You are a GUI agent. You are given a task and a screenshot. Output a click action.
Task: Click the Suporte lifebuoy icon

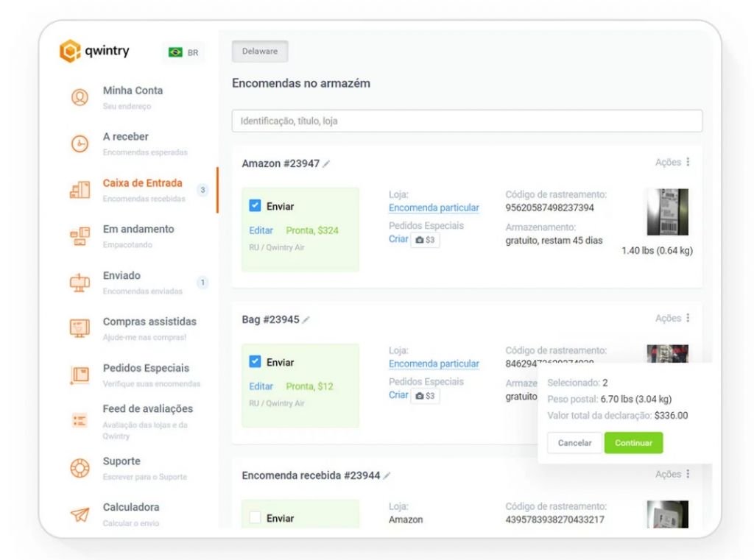80,468
